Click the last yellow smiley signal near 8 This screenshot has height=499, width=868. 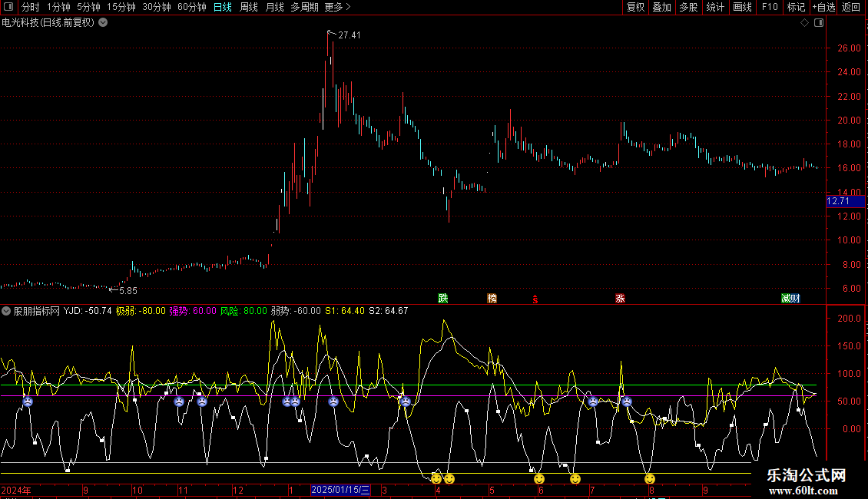point(650,479)
